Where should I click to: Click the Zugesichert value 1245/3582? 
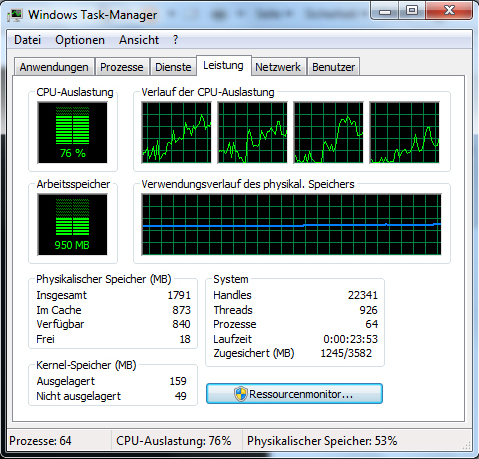pos(346,353)
